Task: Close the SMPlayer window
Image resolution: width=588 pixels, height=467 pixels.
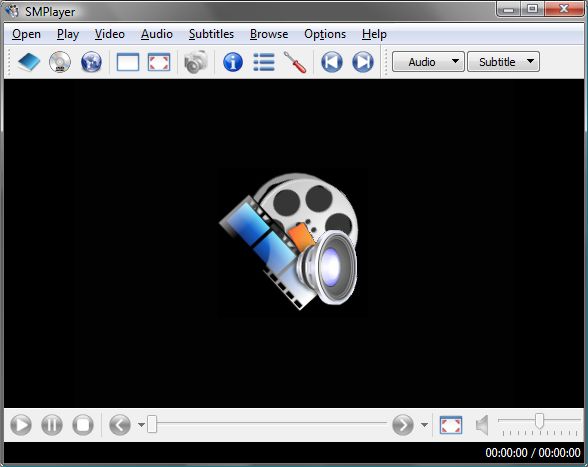Action: click(564, 9)
